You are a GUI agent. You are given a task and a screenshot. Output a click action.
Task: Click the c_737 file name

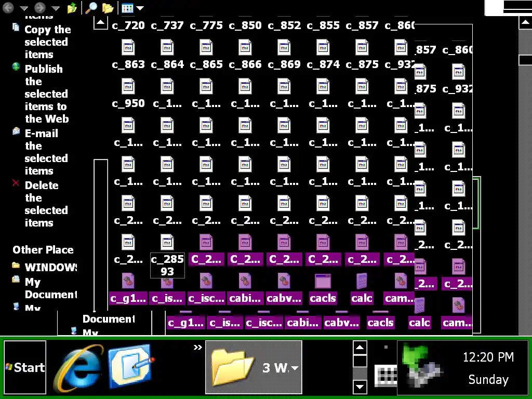click(167, 25)
